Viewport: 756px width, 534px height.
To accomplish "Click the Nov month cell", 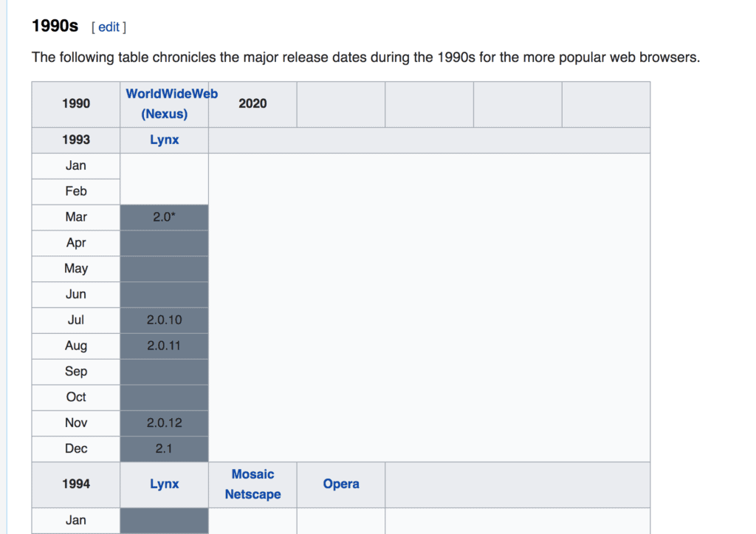I will coord(76,423).
